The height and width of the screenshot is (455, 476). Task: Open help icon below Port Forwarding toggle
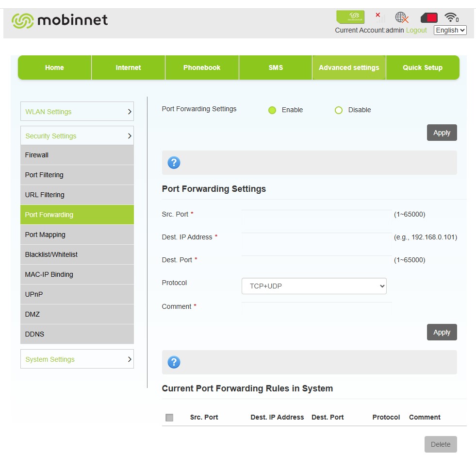(x=174, y=163)
